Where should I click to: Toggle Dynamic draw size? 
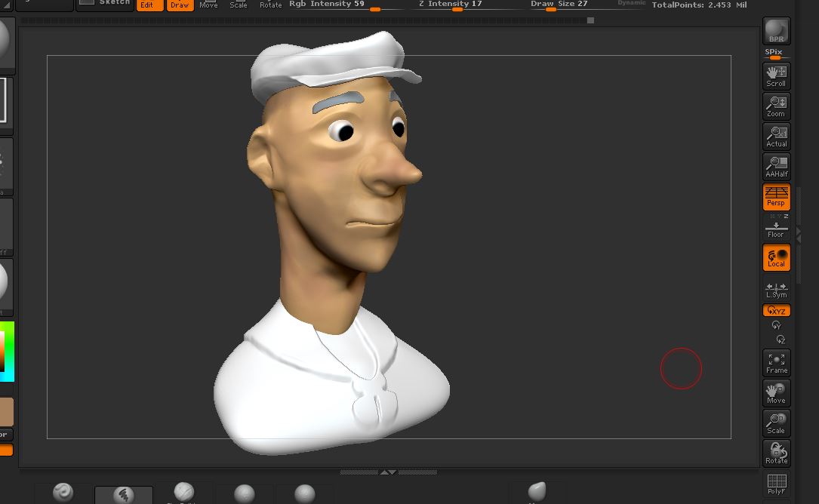(x=632, y=4)
